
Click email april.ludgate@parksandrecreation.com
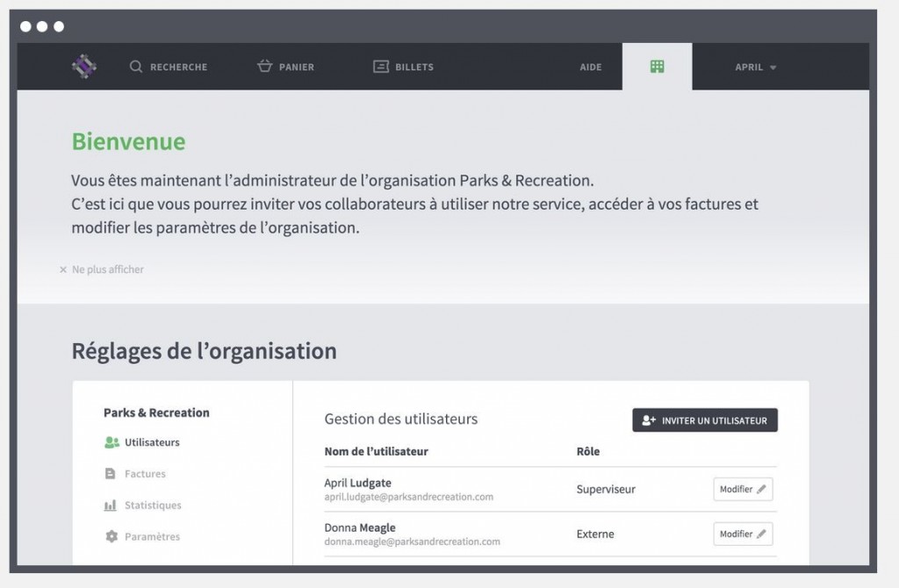pos(409,497)
